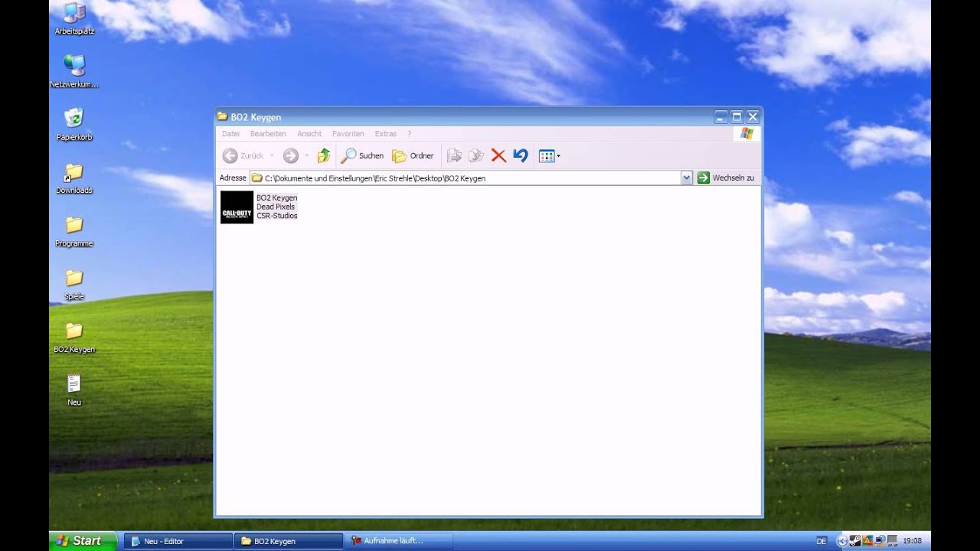Expand hidden tray icons arrow
980x551 pixels.
[x=842, y=541]
